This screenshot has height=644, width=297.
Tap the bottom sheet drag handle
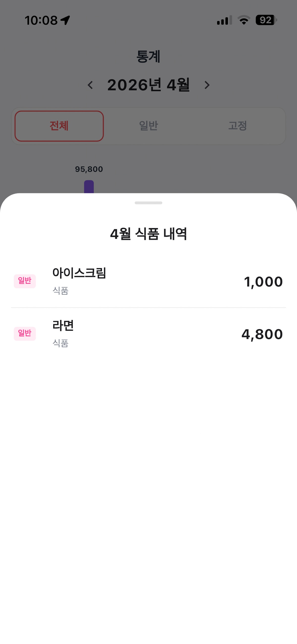148,203
